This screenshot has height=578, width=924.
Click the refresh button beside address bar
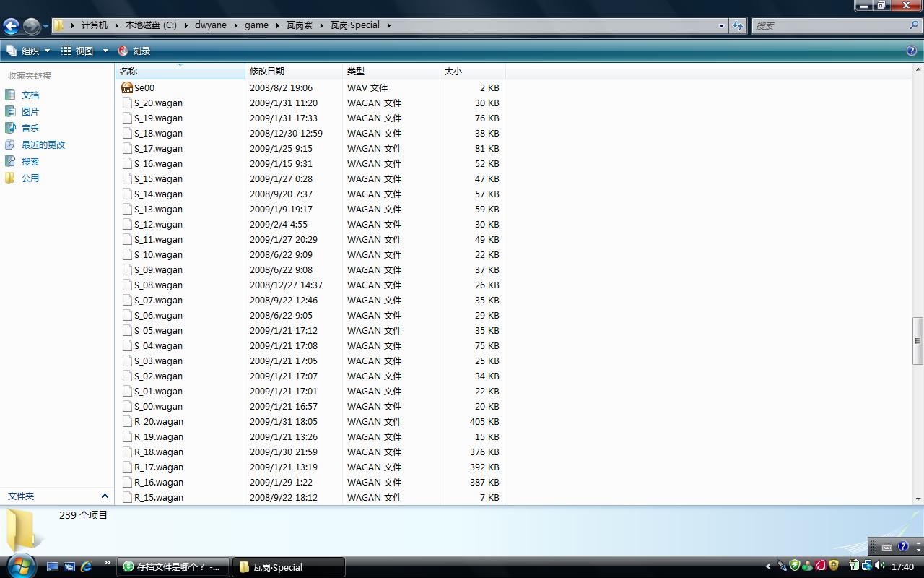737,25
